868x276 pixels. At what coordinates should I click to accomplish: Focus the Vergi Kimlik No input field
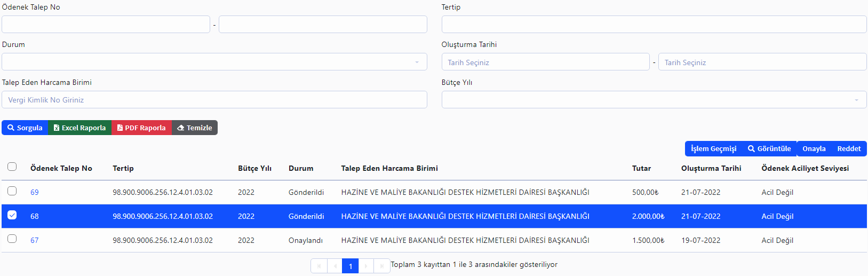pos(214,100)
